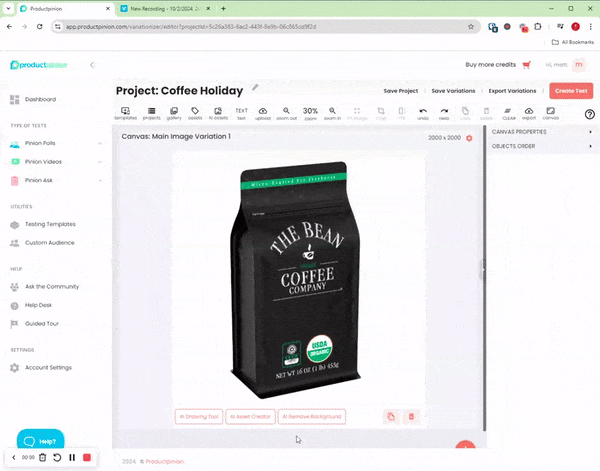Click the undo arrow
Screen dimensions: 600x471
pos(423,112)
